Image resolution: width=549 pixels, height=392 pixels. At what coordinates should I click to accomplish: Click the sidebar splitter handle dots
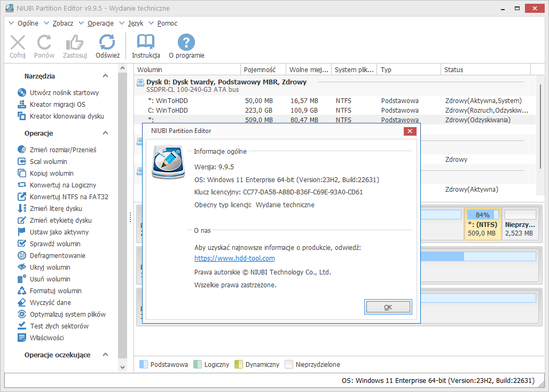click(130, 217)
